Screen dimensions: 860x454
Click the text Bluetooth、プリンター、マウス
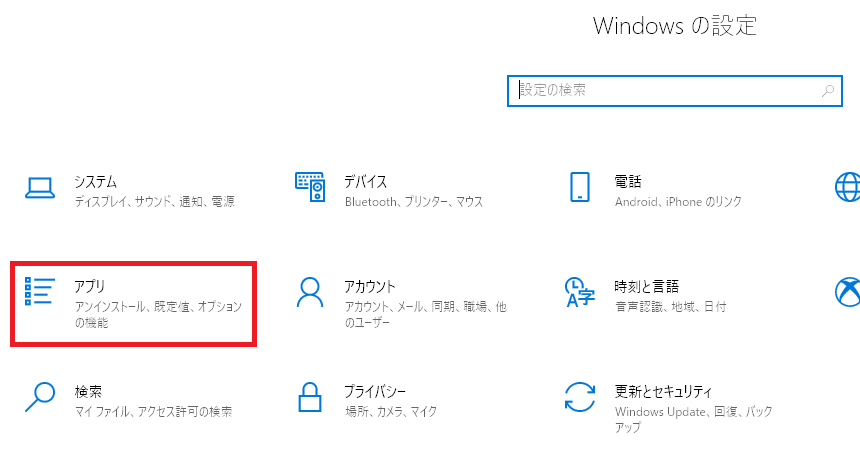tap(414, 202)
